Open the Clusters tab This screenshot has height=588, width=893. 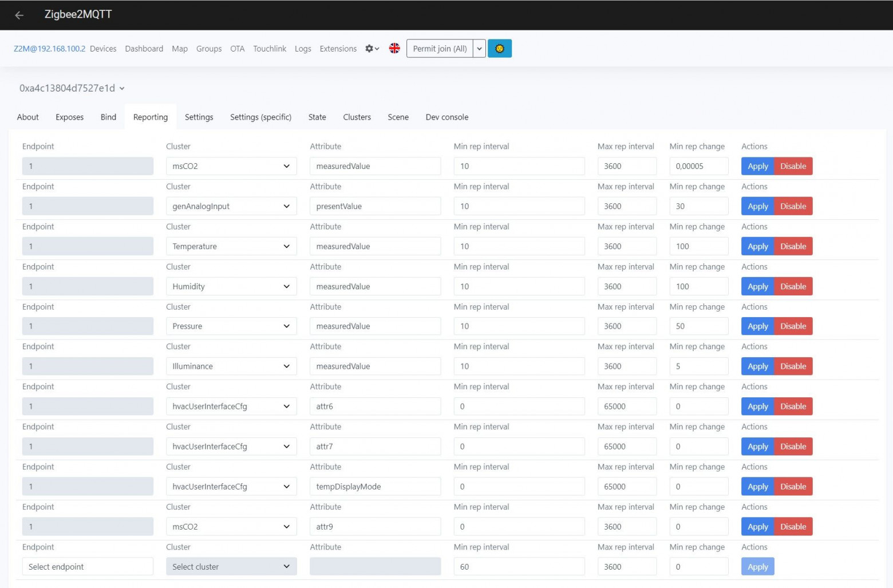point(357,117)
